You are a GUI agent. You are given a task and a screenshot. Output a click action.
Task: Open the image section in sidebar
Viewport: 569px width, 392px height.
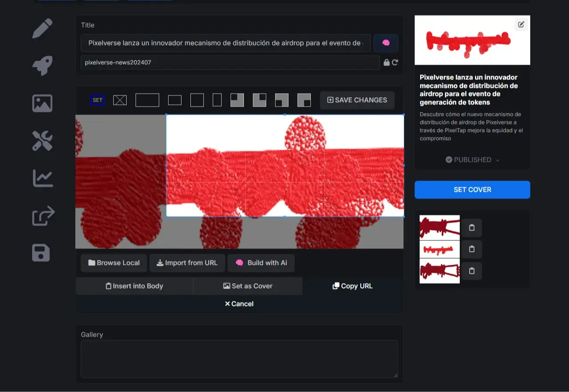coord(42,103)
